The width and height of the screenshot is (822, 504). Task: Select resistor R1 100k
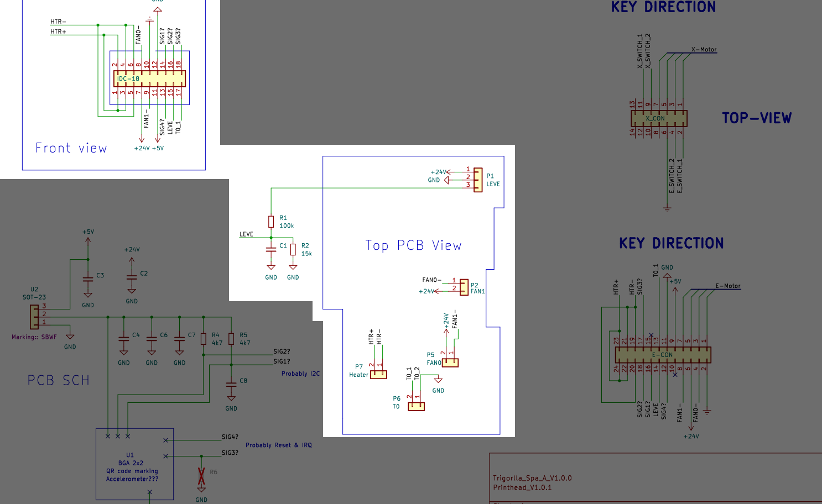(x=271, y=222)
